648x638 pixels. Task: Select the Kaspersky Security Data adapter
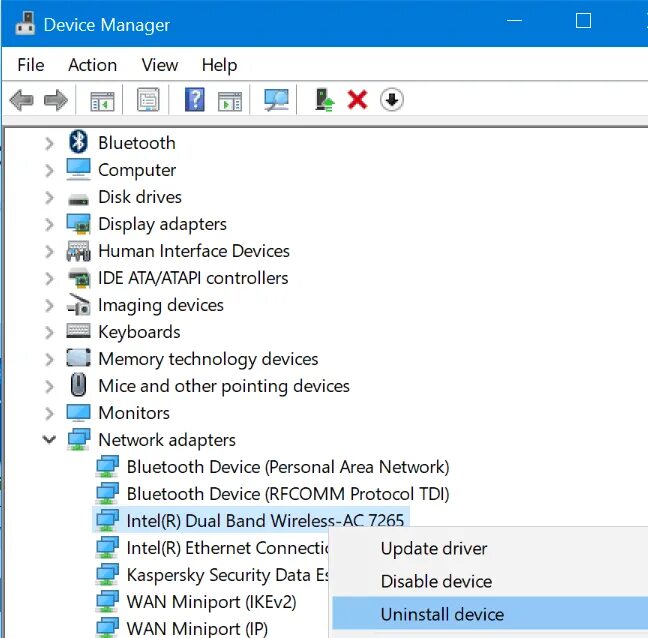click(x=227, y=575)
